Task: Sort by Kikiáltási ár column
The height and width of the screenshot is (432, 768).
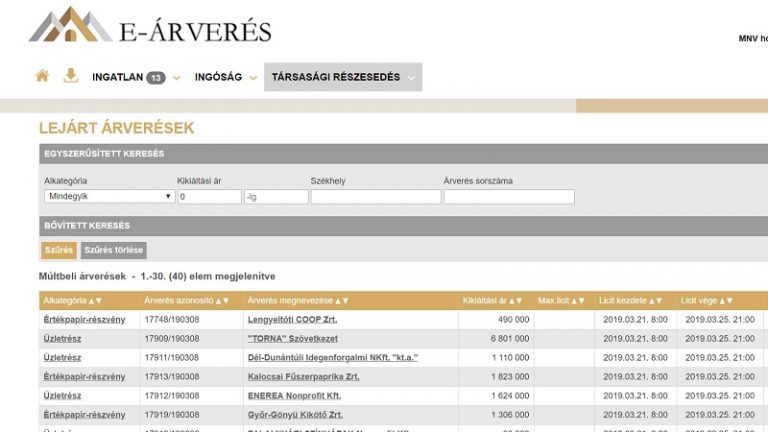Action: click(x=492, y=301)
